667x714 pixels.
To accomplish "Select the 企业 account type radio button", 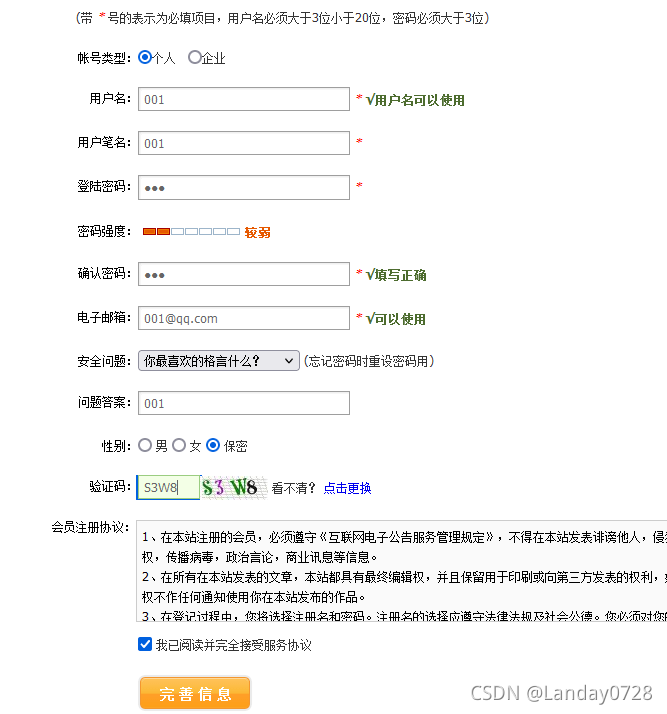I will pyautogui.click(x=195, y=57).
